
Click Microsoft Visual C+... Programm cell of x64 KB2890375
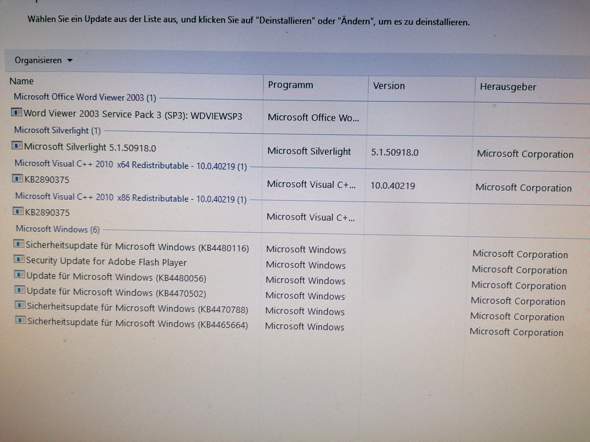(311, 184)
